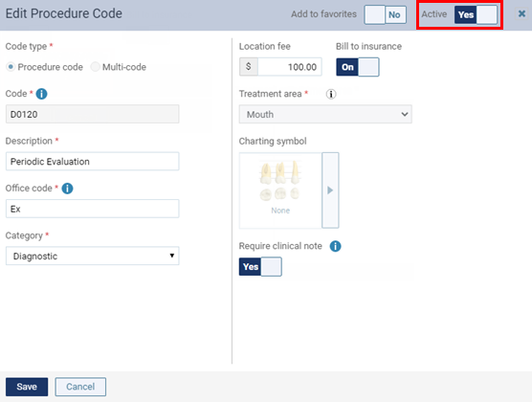Toggle Add to favorites switch
The width and height of the screenshot is (532, 402).
pos(385,14)
